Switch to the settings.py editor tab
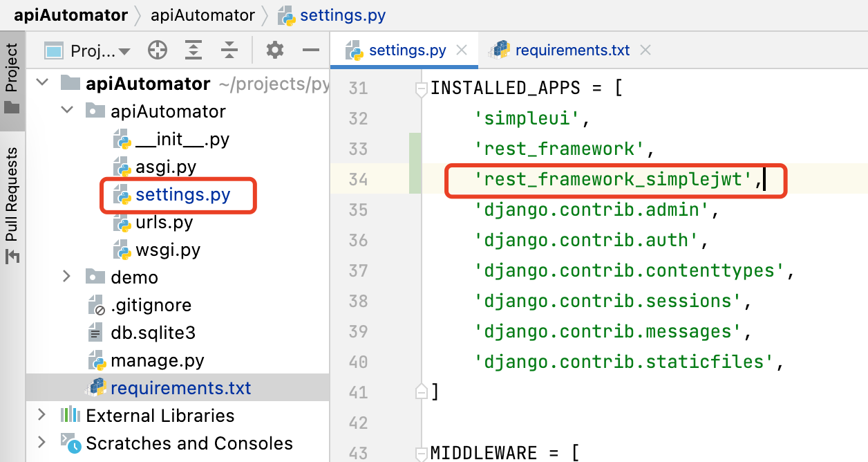868x462 pixels. tap(408, 50)
